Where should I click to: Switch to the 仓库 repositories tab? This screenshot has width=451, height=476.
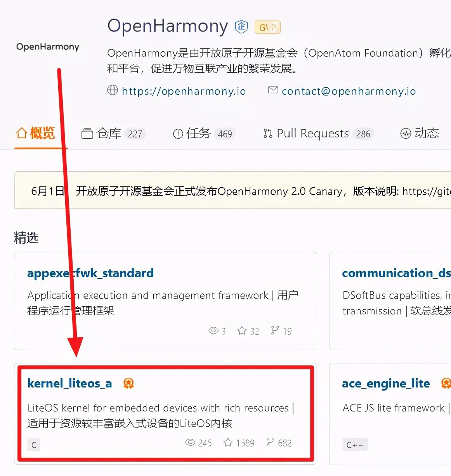pyautogui.click(x=113, y=134)
